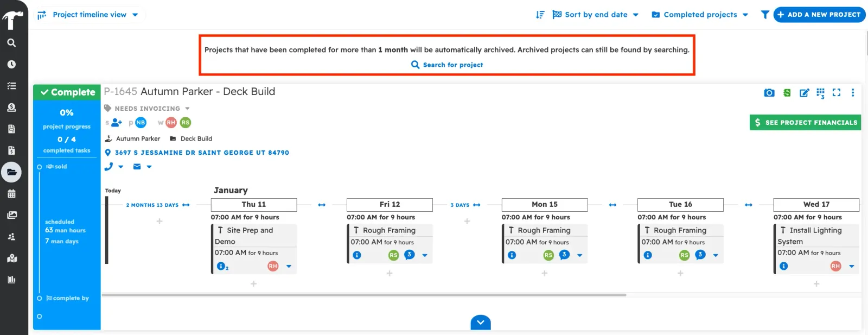The width and height of the screenshot is (868, 335).
Task: Click See Project Financials button
Action: 805,123
